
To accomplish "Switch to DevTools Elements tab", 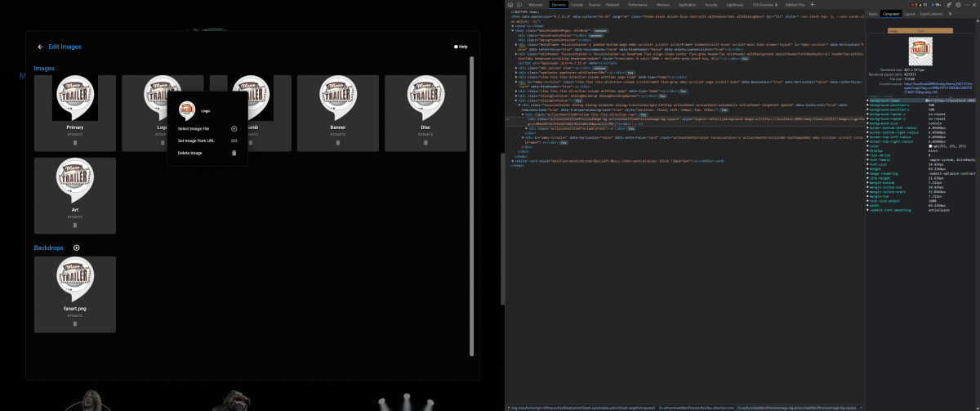I will (559, 5).
